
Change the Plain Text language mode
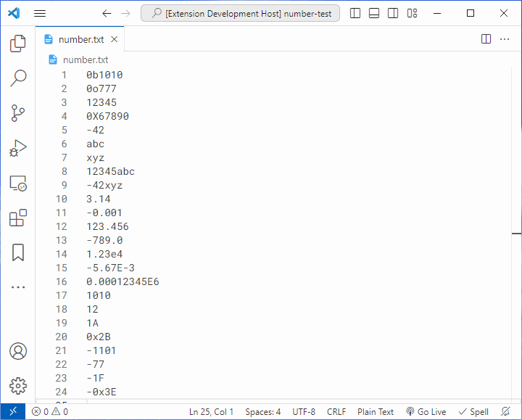click(376, 412)
